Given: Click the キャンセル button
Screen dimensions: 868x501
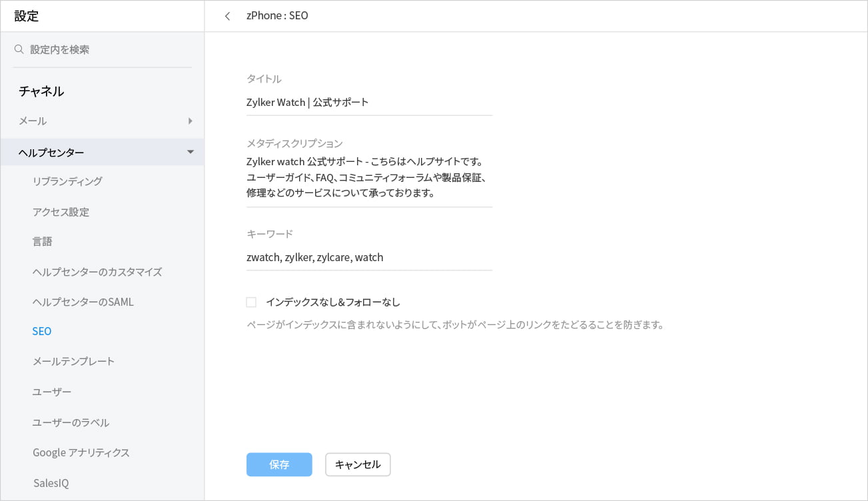Looking at the screenshot, I should [358, 465].
